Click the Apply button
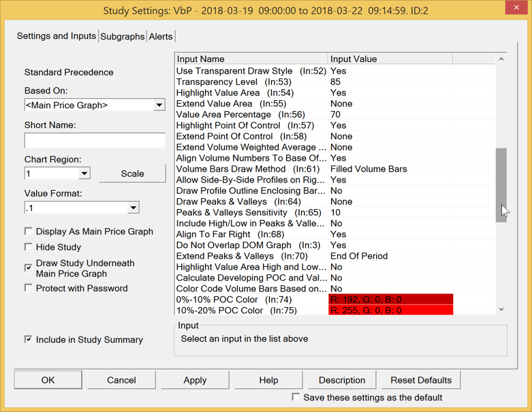 195,380
